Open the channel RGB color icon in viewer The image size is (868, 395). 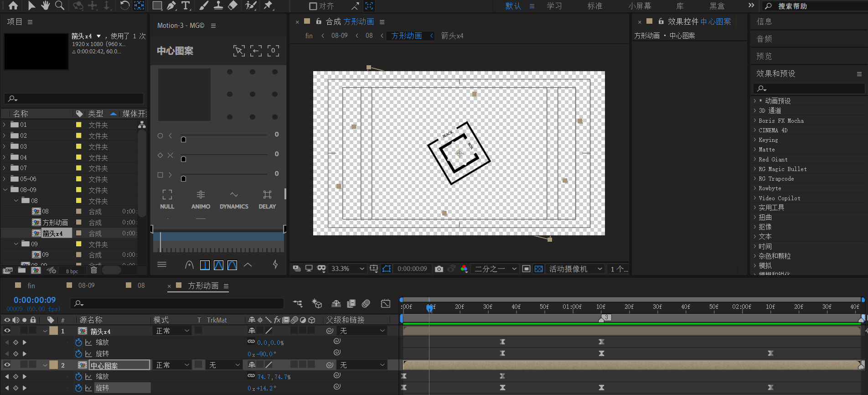(464, 269)
